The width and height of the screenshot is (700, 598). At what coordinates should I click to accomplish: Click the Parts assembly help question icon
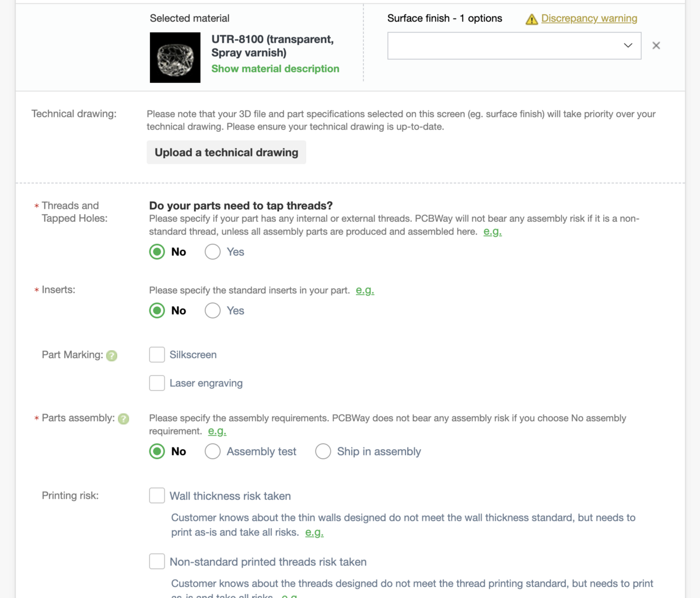(x=124, y=418)
